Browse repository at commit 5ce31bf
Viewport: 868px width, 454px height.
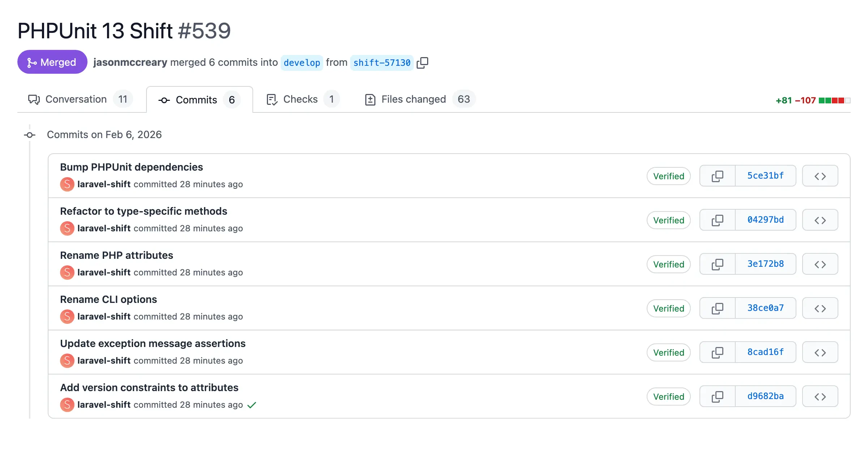820,176
